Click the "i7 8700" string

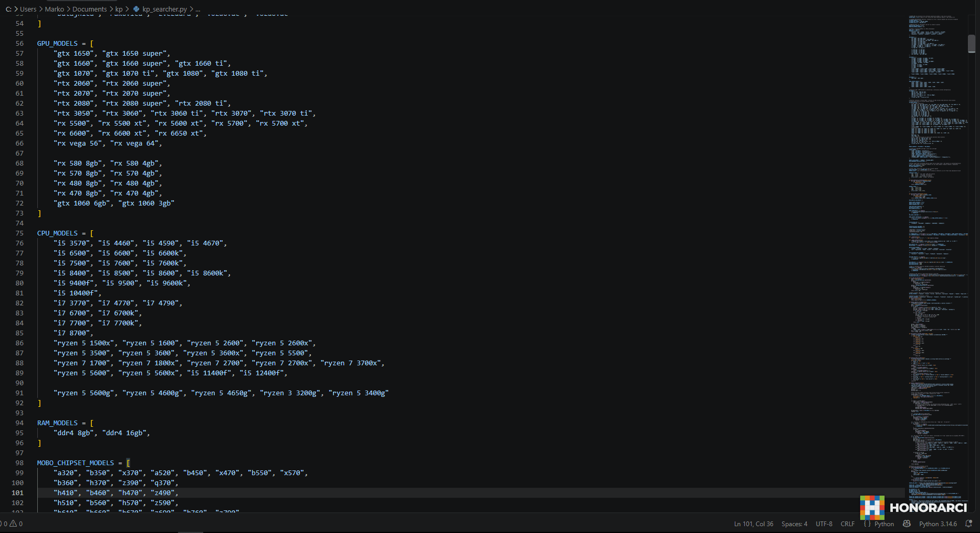point(71,333)
